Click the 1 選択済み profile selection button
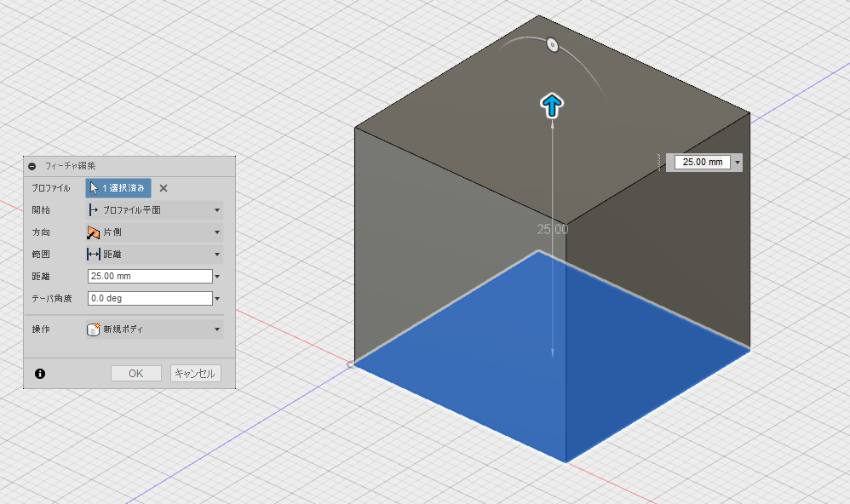The image size is (850, 504). coord(118,188)
